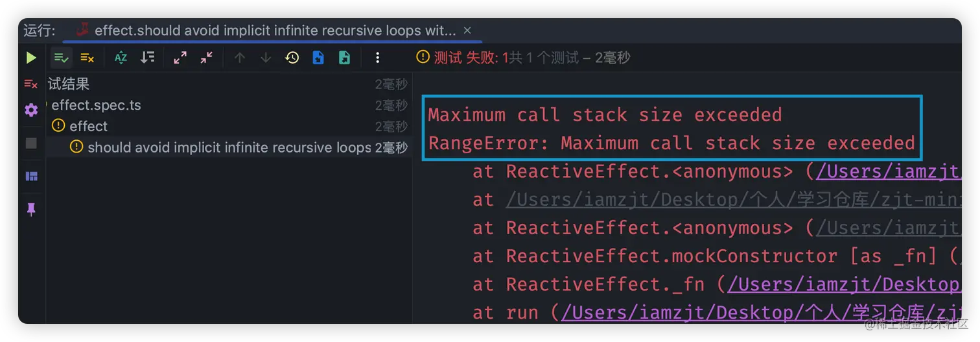Close the effect.should avoid run tab
The width and height of the screenshot is (980, 342).
pyautogui.click(x=467, y=31)
